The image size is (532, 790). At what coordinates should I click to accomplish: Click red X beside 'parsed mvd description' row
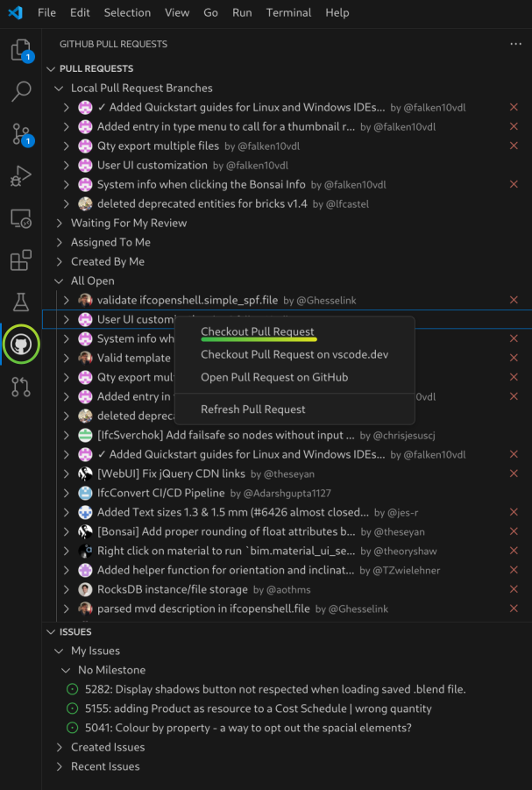click(x=514, y=609)
